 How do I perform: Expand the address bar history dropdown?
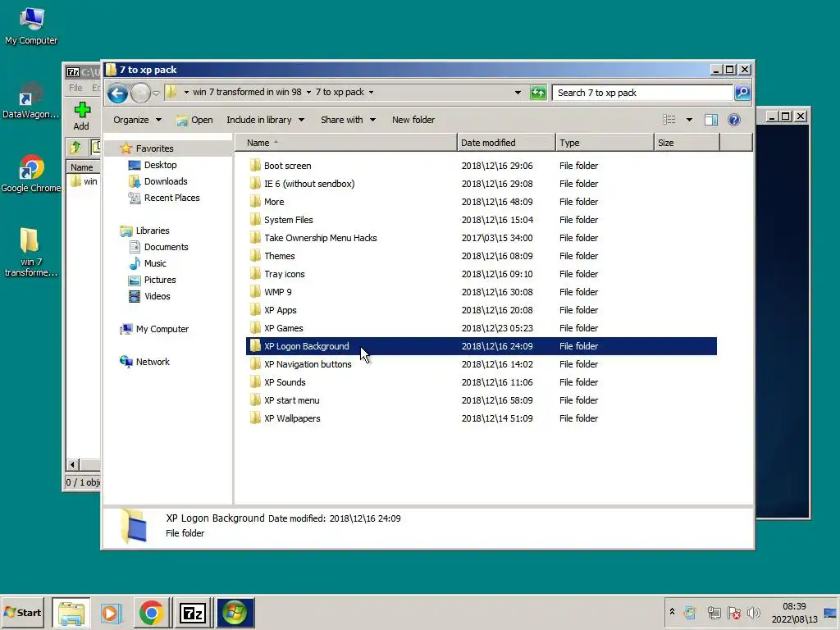(x=518, y=93)
